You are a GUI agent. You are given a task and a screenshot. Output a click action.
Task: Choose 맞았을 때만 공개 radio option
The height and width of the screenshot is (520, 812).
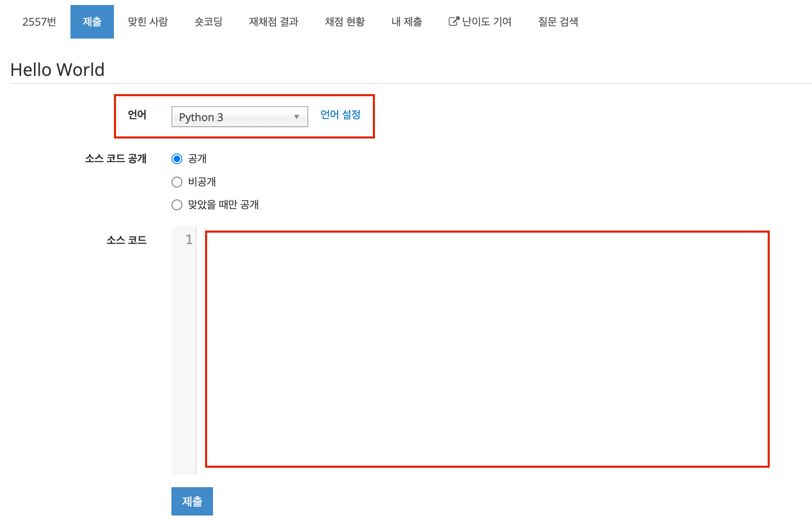[x=177, y=205]
